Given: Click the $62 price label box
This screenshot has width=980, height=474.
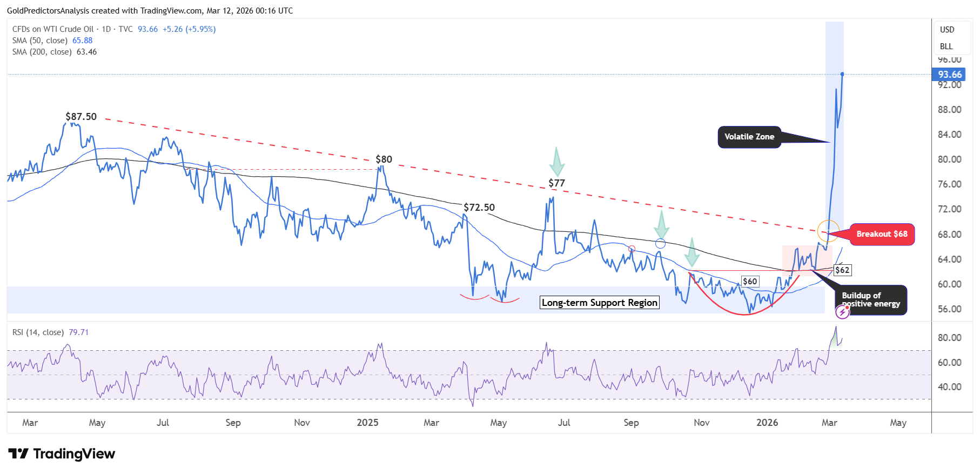Looking at the screenshot, I should point(842,270).
